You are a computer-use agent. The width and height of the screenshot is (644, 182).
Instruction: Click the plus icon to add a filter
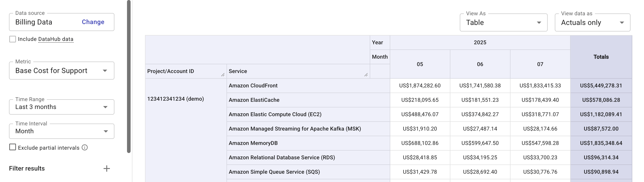click(x=107, y=168)
